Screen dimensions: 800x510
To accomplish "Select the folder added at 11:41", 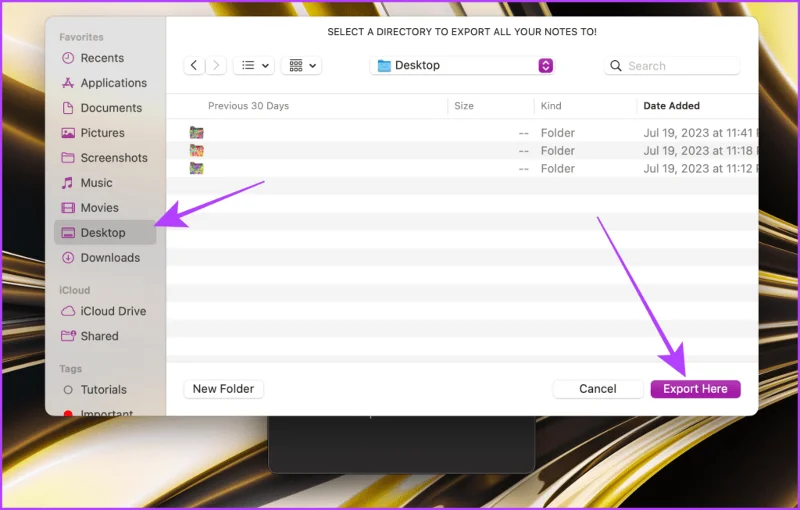I will tap(462, 133).
